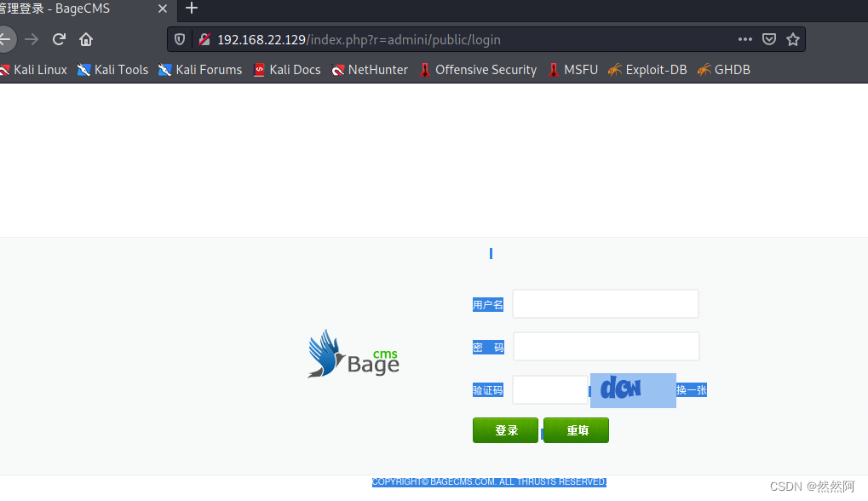The image size is (868, 501).
Task: Open Kali Docs bookmark
Action: 287,70
